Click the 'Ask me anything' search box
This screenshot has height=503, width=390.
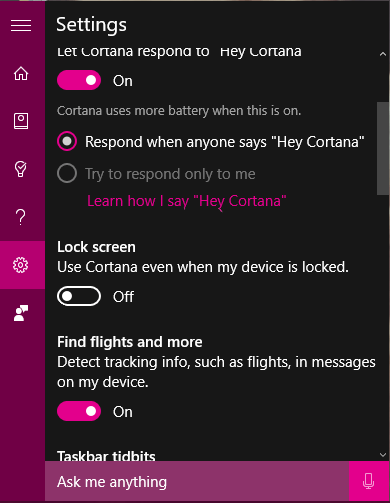pos(197,481)
